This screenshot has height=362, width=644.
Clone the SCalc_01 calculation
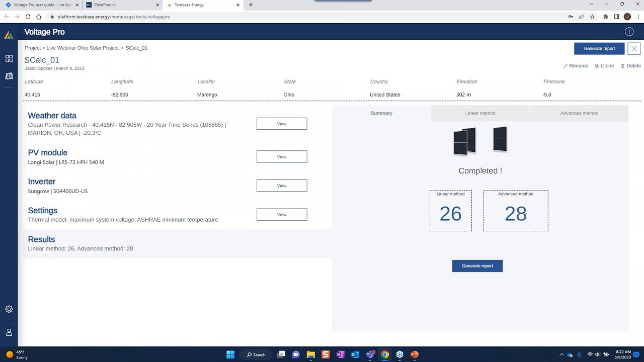tap(604, 66)
